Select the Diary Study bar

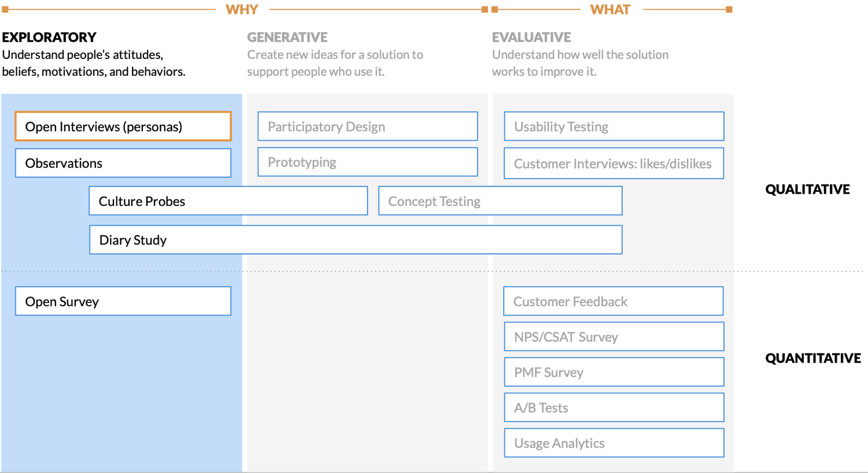point(356,240)
